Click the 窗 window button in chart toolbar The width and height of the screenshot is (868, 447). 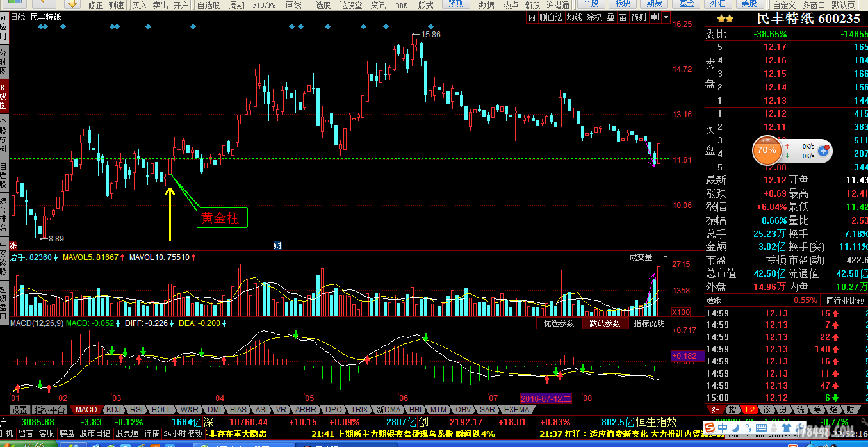623,17
